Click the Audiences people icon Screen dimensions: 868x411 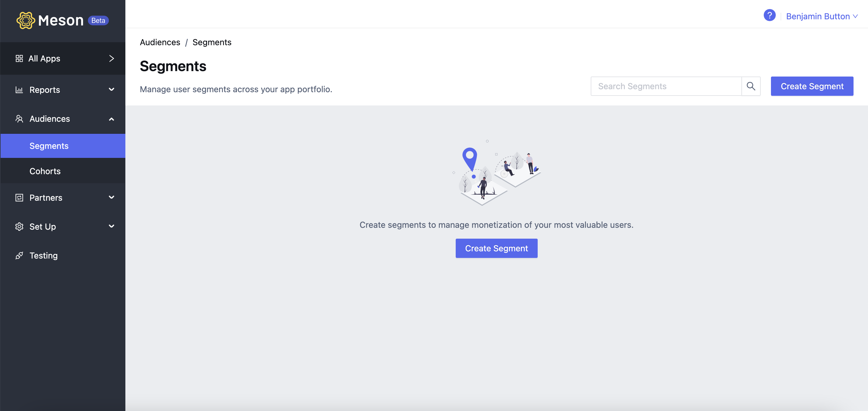coord(19,119)
